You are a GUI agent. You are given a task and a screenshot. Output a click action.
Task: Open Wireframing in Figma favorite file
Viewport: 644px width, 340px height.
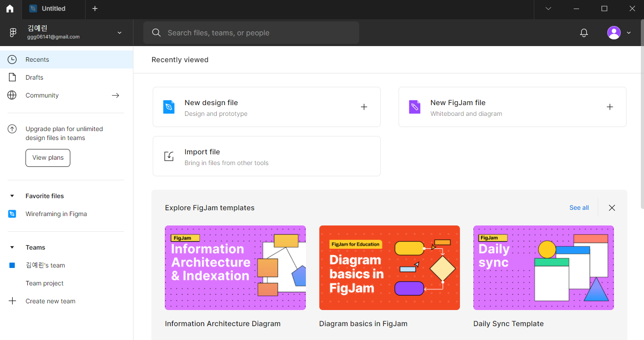tap(66, 214)
